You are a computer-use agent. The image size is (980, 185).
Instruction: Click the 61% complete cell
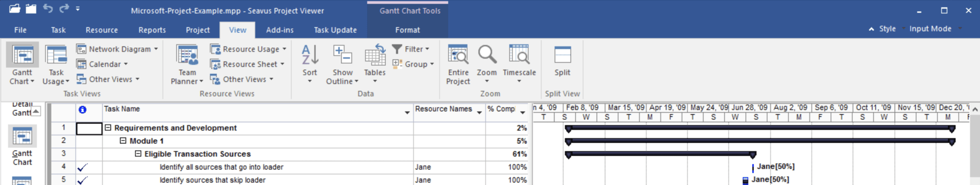507,154
